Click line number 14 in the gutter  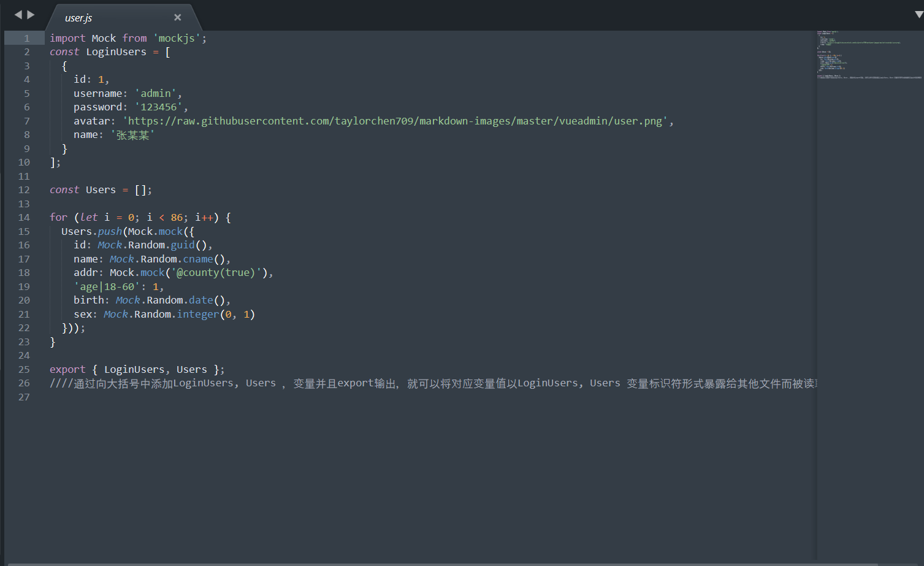coord(24,218)
